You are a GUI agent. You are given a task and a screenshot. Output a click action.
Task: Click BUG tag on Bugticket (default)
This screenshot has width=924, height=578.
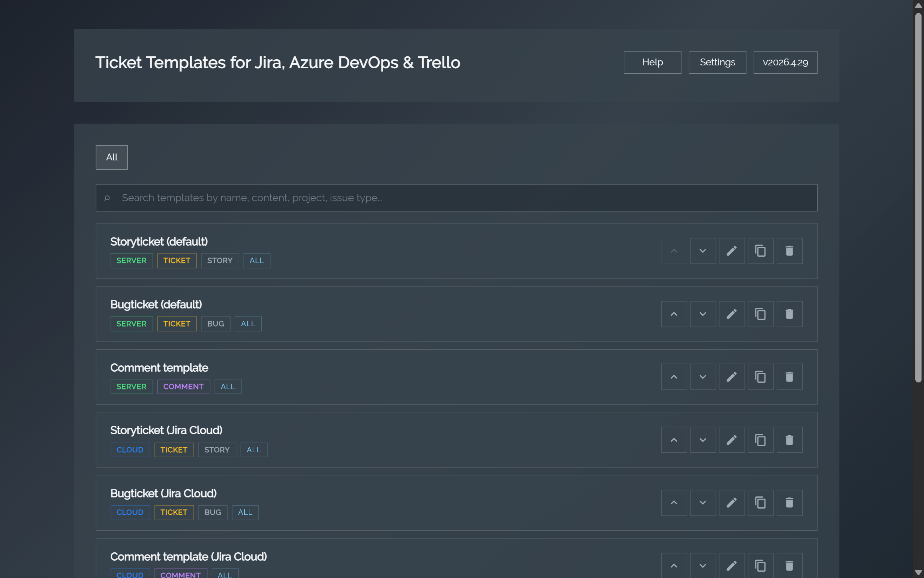215,324
